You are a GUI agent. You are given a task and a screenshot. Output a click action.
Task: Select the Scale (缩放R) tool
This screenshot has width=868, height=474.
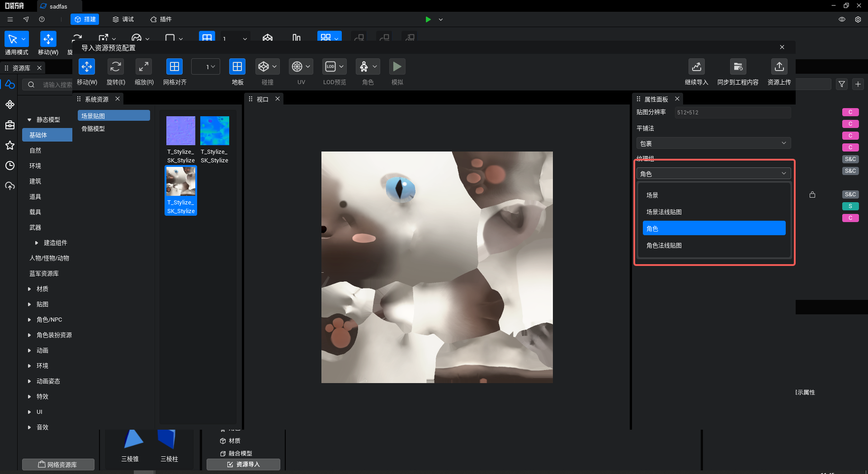tap(144, 67)
